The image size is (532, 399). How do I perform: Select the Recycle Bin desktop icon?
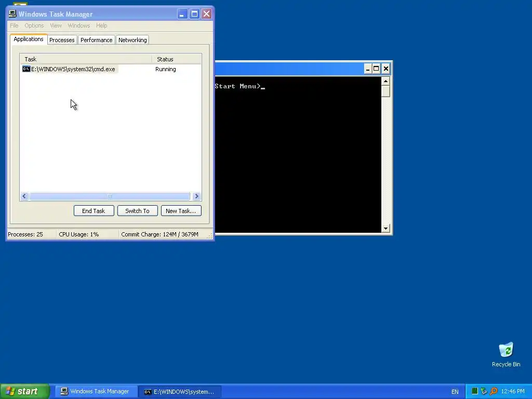pyautogui.click(x=506, y=354)
